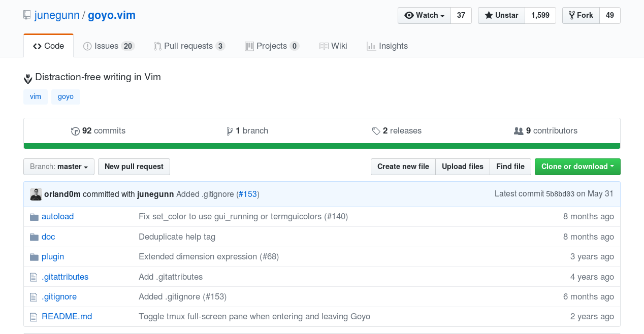The width and height of the screenshot is (644, 334).
Task: Open the .gitattributes file
Action: pyautogui.click(x=65, y=277)
